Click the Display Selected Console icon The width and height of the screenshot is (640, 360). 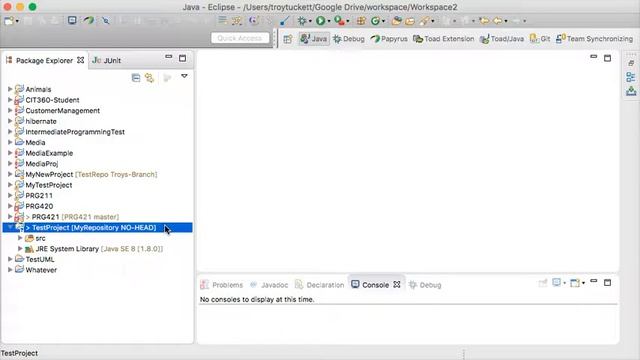click(x=558, y=282)
